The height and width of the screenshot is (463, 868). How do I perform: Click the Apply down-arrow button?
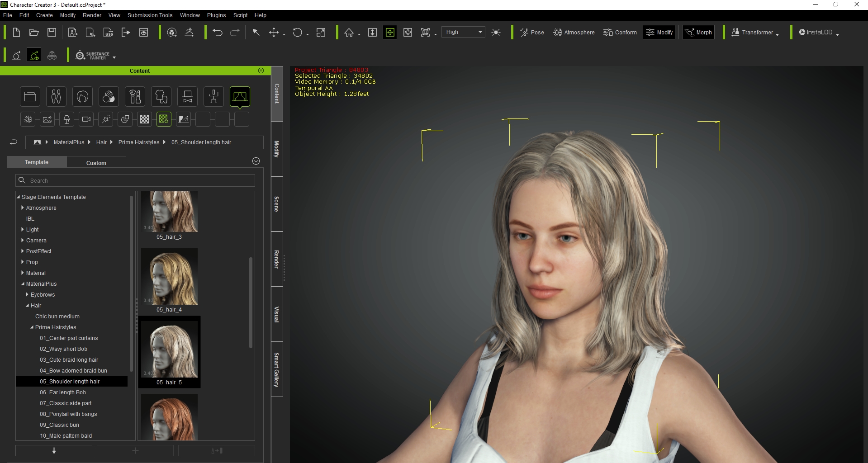[x=54, y=450]
